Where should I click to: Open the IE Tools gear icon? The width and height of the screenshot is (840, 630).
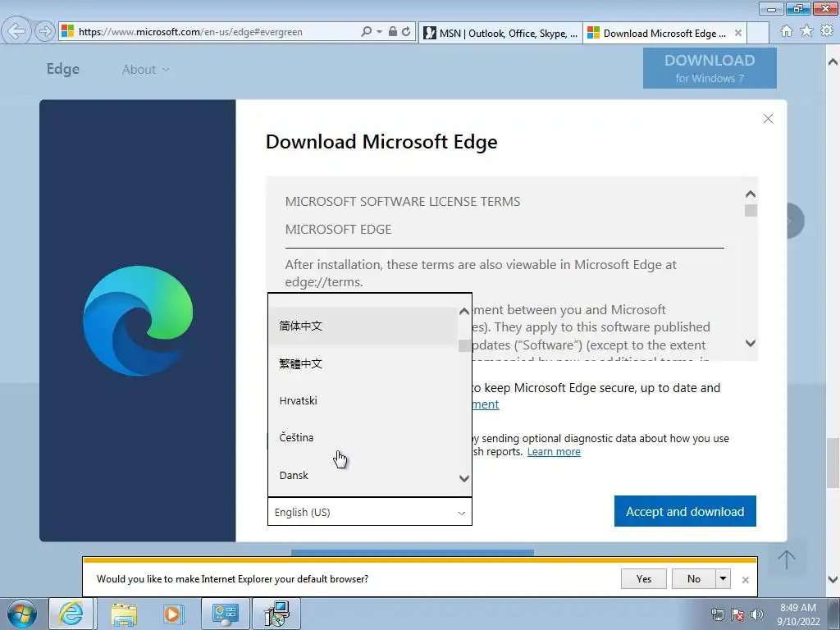click(x=827, y=31)
